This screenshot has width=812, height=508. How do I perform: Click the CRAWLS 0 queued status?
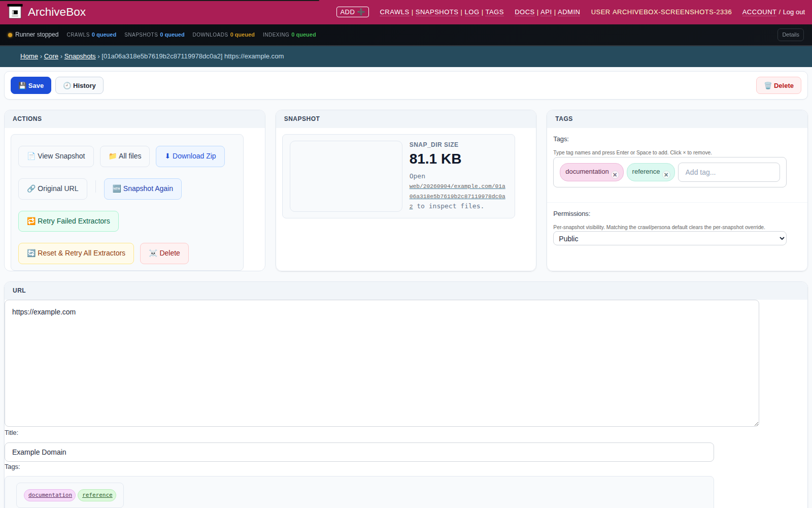(x=91, y=35)
